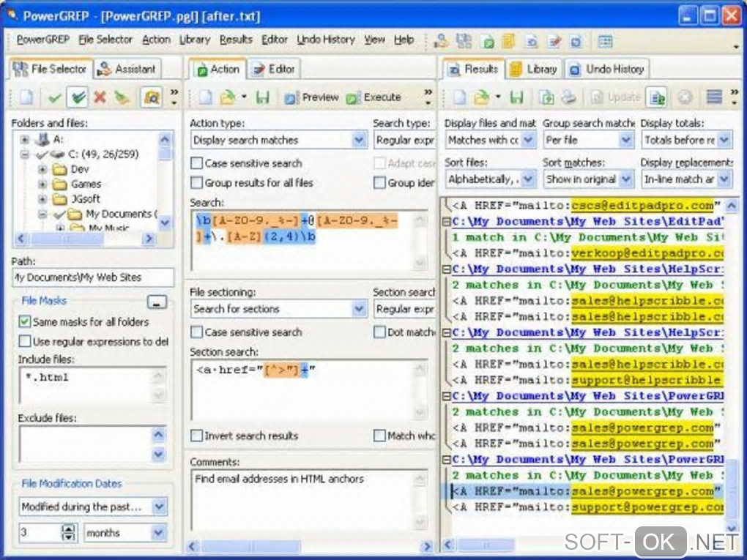
Task: Click the red X icon in File Selector toolbar
Action: tap(100, 97)
